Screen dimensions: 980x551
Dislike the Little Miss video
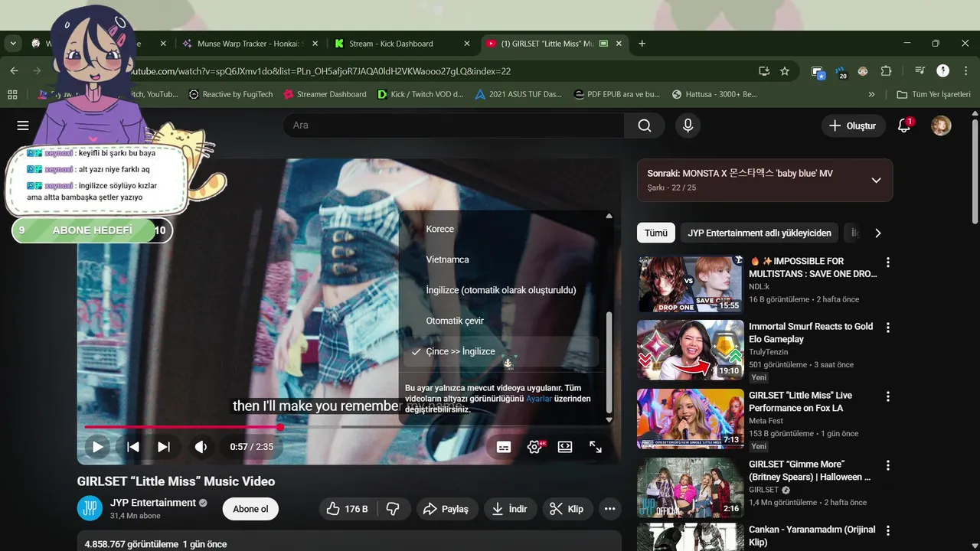(x=393, y=509)
